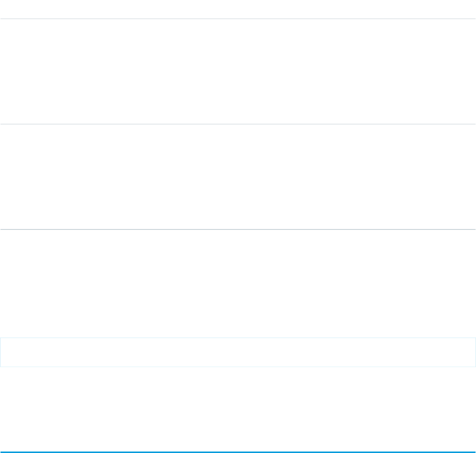Click blank area between bordered box and blue bar

point(238,409)
